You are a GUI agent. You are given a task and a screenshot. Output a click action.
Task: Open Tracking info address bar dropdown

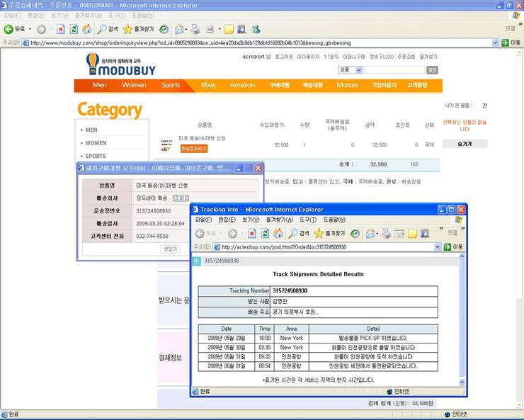(x=438, y=247)
